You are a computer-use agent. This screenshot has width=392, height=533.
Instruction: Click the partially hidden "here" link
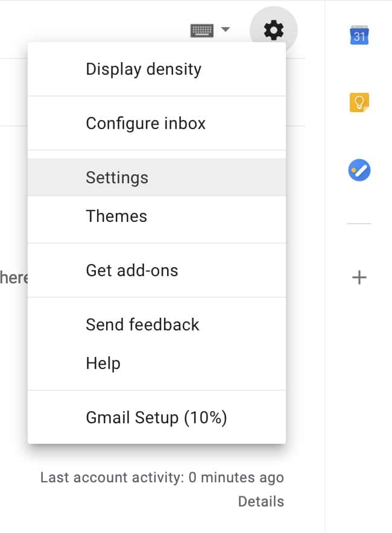[x=13, y=278]
